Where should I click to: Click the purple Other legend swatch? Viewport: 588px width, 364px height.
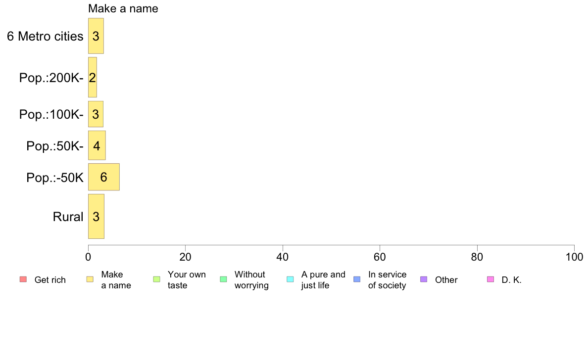coord(424,279)
